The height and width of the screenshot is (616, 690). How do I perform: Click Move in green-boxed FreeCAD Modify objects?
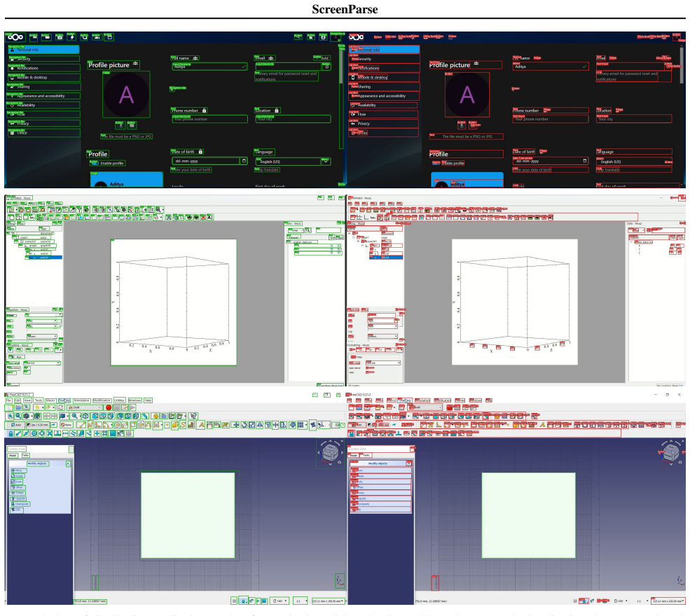pos(18,470)
